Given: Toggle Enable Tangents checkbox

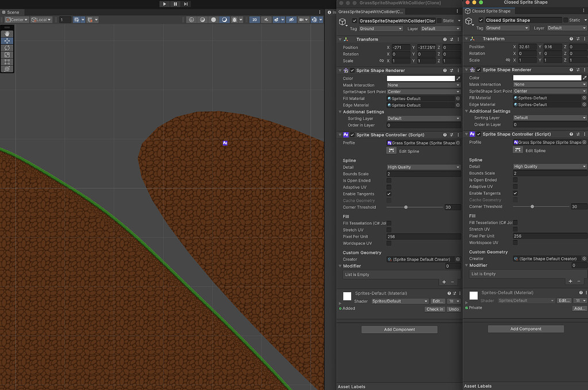Looking at the screenshot, I should pos(388,194).
